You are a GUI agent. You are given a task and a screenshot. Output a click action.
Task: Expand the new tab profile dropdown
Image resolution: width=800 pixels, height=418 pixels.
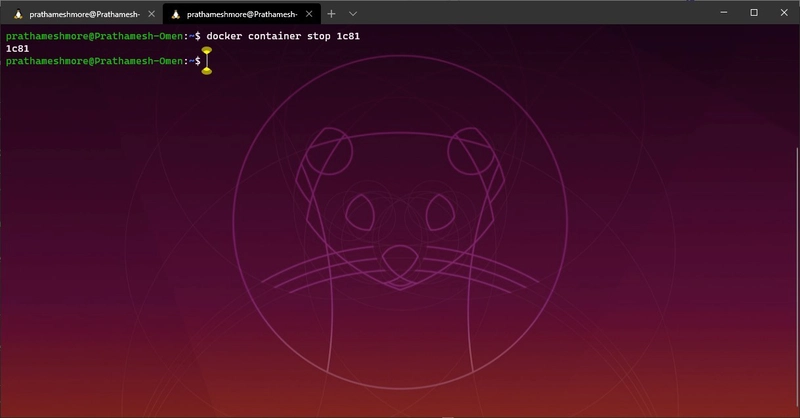pos(353,14)
